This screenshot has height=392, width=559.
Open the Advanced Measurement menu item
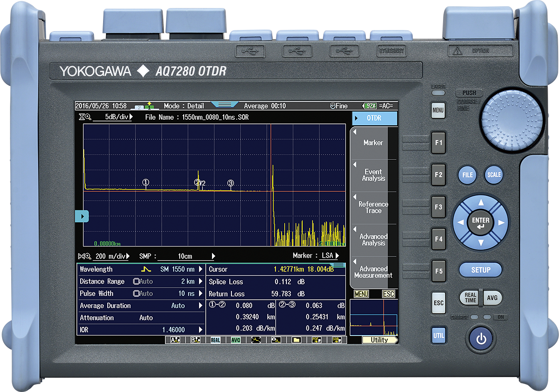373,272
